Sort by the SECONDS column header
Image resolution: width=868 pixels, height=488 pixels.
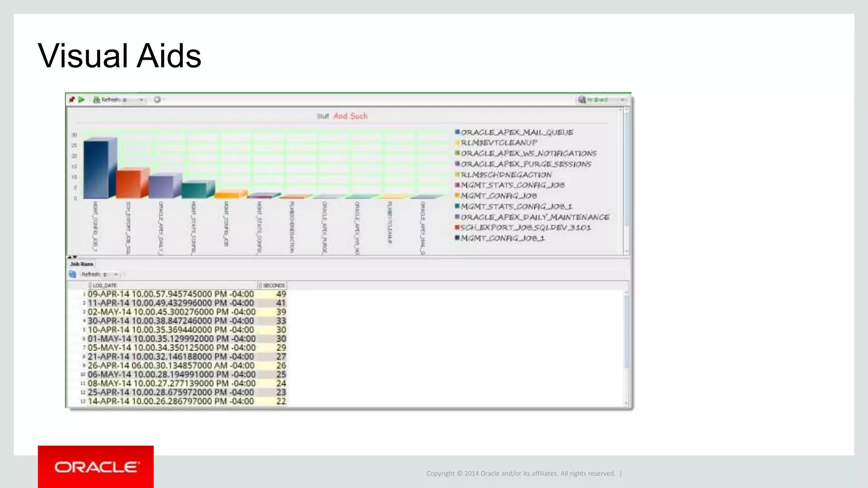[x=273, y=286]
